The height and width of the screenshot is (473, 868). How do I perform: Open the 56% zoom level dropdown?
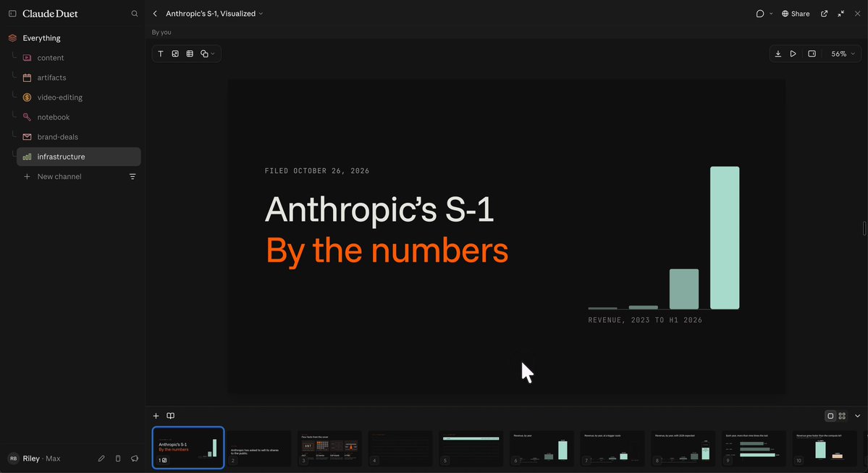[x=843, y=54]
